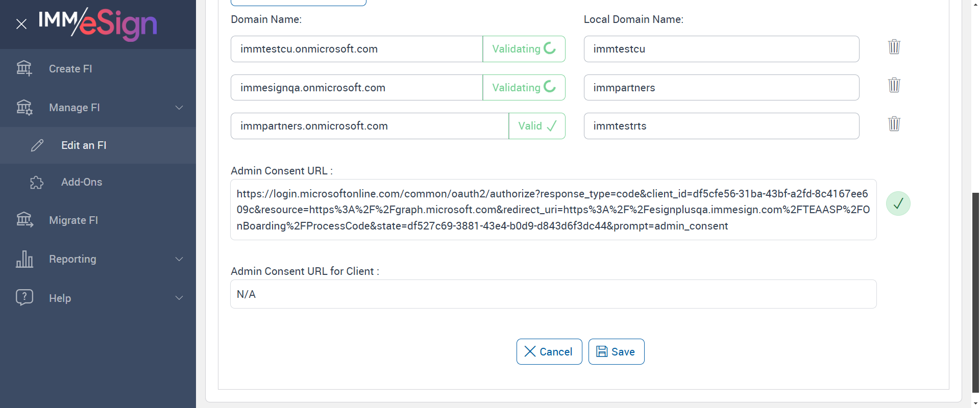Expand the Manage FI menu chevron

179,108
